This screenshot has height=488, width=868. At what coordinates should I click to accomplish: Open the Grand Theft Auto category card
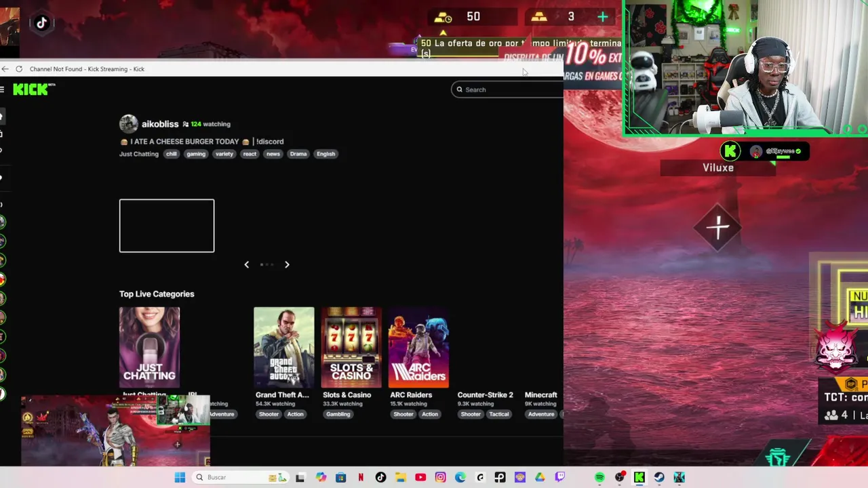283,347
